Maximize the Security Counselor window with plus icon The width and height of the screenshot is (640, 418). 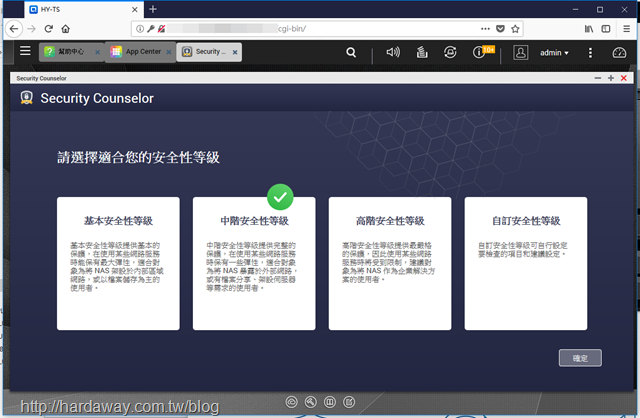pyautogui.click(x=611, y=78)
